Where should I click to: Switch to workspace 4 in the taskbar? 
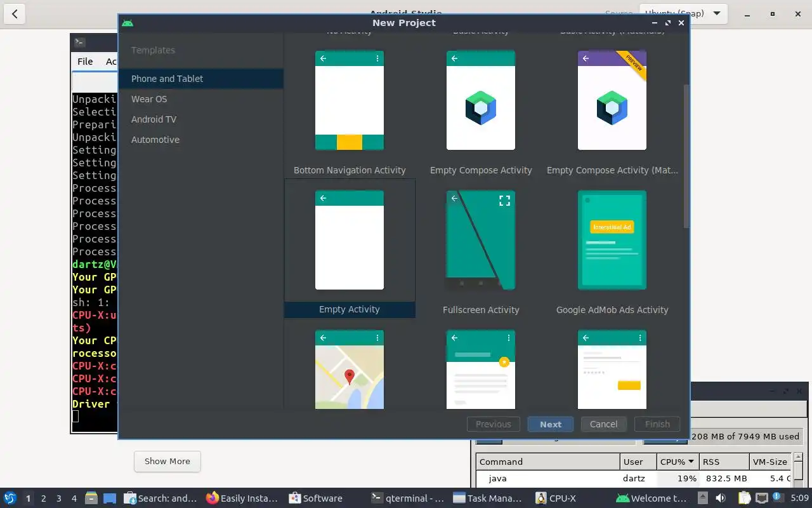point(74,498)
